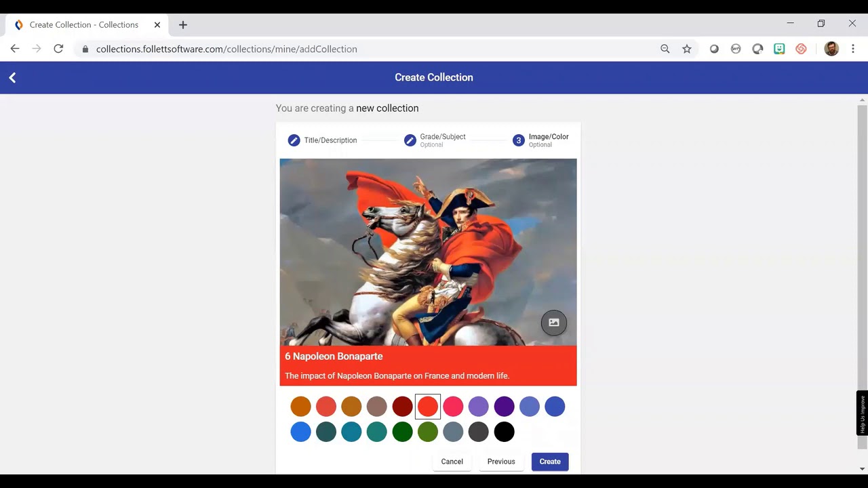Open Help Us Improve side tab
The image size is (868, 488).
point(862,413)
